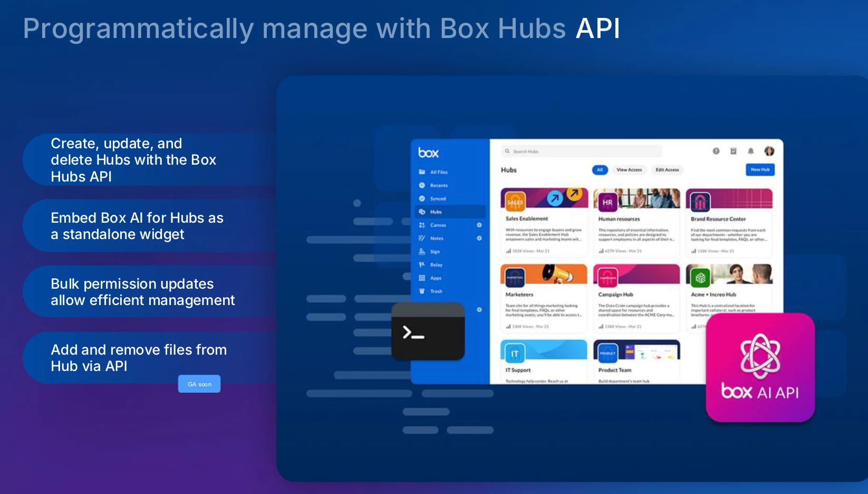Open Trash in the sidebar
The height and width of the screenshot is (494, 868).
point(431,291)
